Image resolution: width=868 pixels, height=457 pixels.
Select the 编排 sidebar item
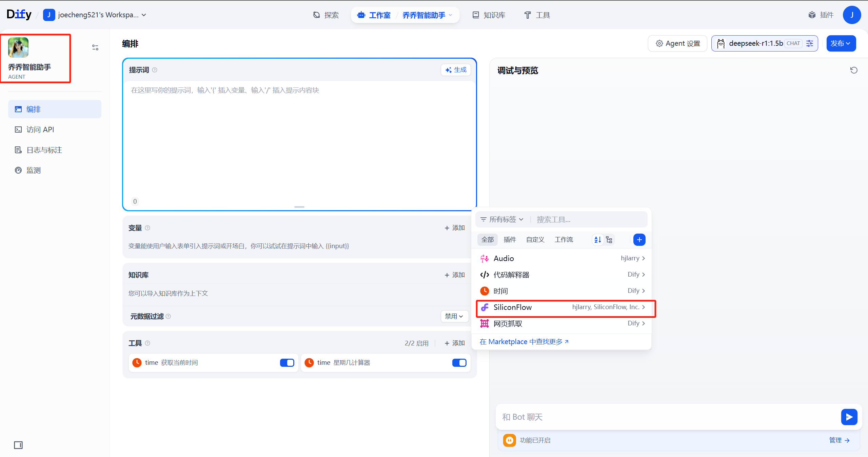pyautogui.click(x=55, y=109)
